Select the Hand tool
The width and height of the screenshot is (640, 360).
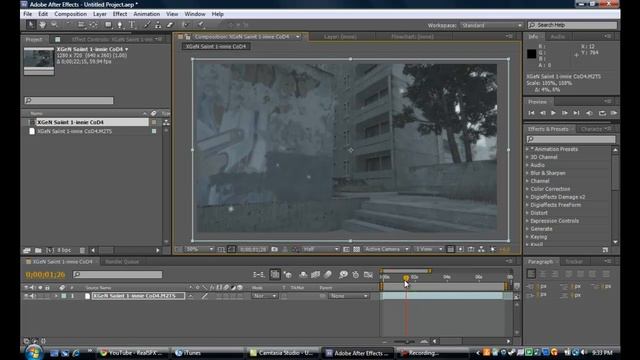tap(42, 25)
